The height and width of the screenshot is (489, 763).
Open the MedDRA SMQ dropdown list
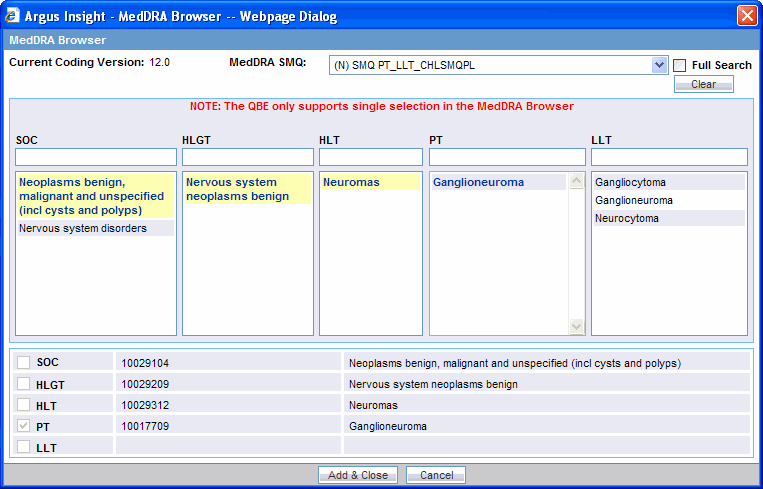tap(659, 65)
